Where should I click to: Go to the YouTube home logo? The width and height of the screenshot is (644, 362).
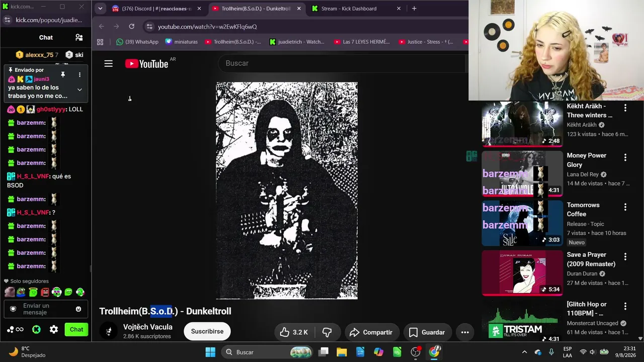click(x=146, y=63)
